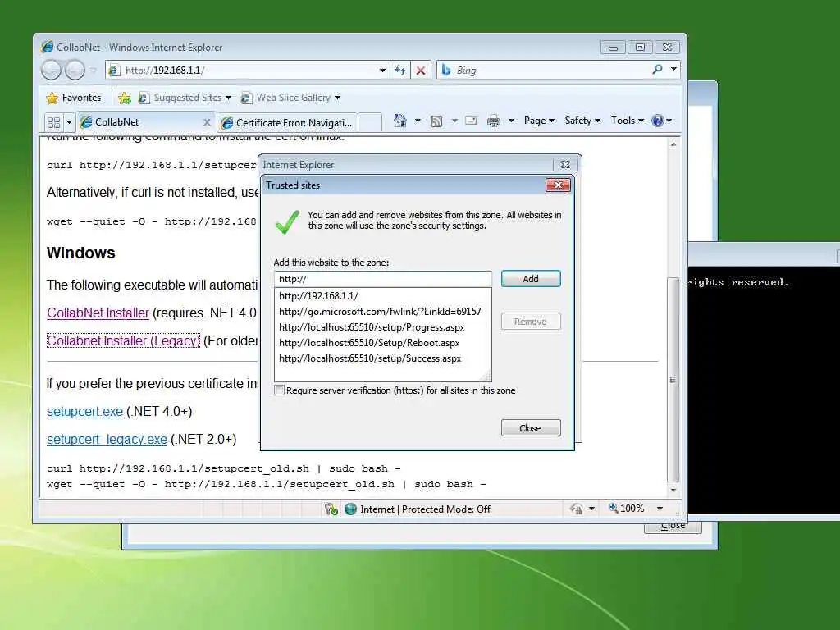Switch to the CollabNet tab

pos(146,122)
